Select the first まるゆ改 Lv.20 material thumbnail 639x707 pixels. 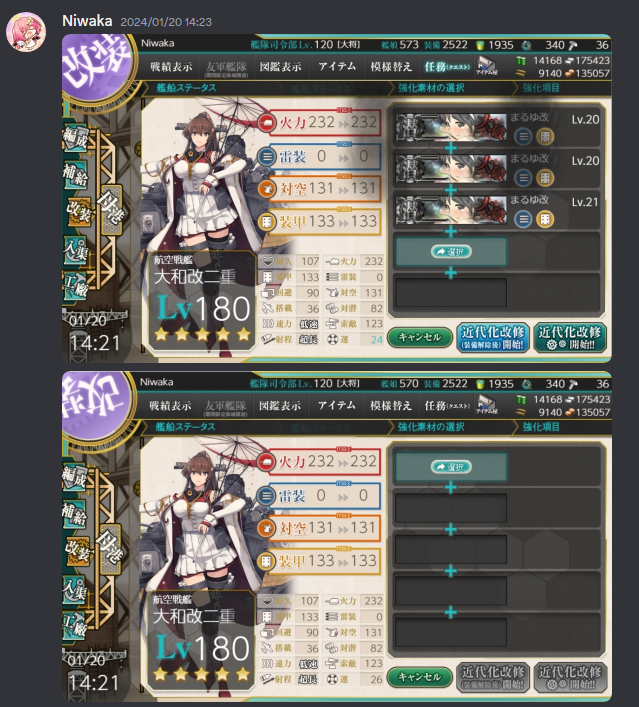(451, 128)
